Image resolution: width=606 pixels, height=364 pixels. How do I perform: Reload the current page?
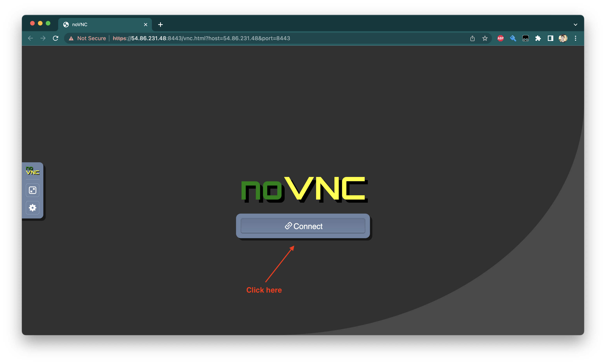[x=56, y=38]
